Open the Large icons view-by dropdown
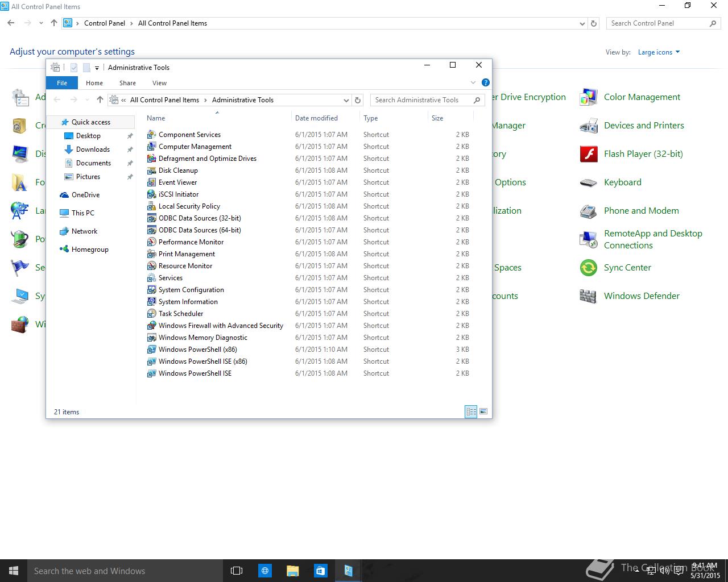 tap(659, 52)
